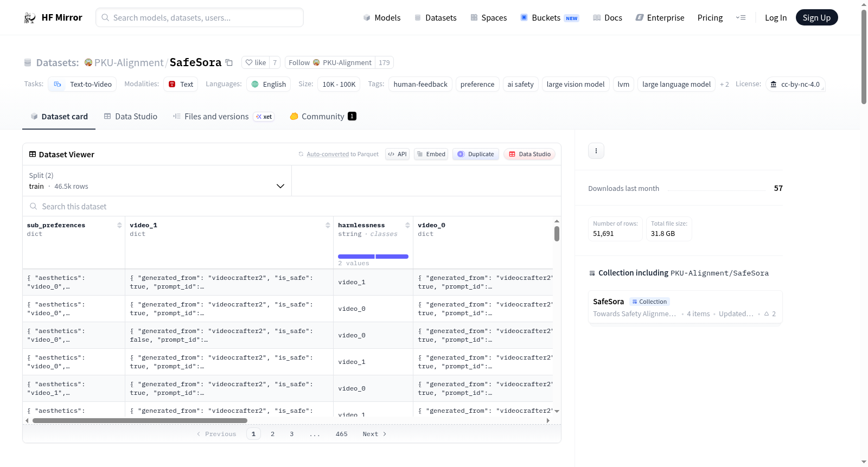Click the Log In link
The width and height of the screenshot is (868, 467).
[776, 18]
